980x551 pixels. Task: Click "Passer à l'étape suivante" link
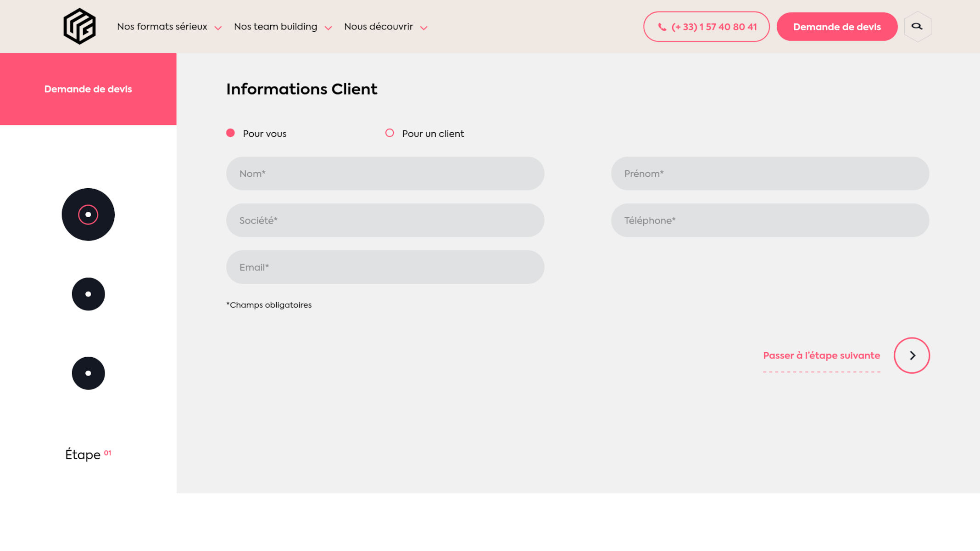point(821,355)
